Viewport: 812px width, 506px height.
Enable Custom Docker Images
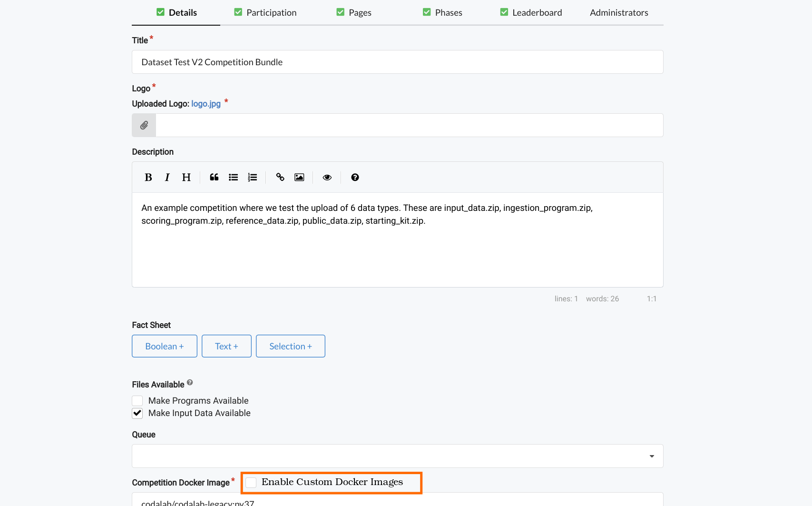251,482
